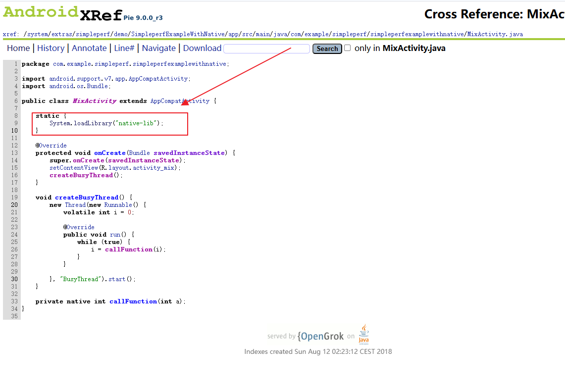Click AppCompatActivity in the import on line 3
The image size is (565, 392).
pyautogui.click(x=158, y=79)
